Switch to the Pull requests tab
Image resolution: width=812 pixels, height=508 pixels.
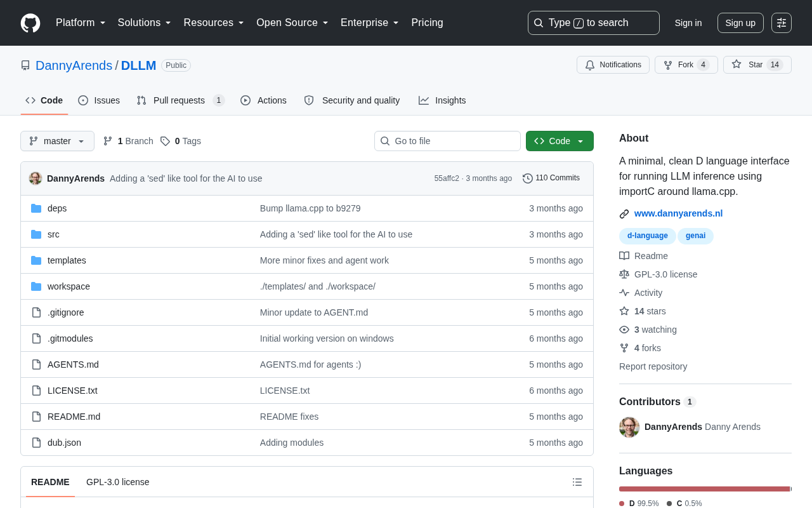pyautogui.click(x=181, y=100)
